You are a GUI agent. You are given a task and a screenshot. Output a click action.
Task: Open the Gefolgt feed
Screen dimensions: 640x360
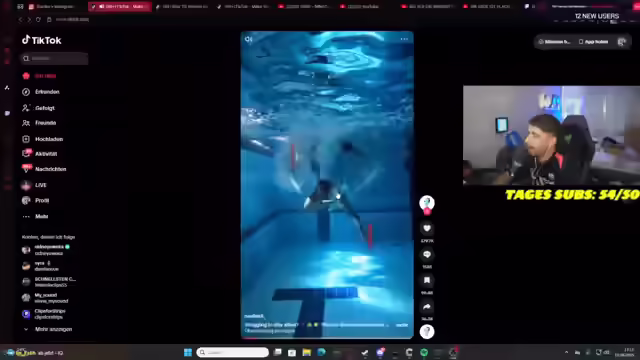point(39,108)
